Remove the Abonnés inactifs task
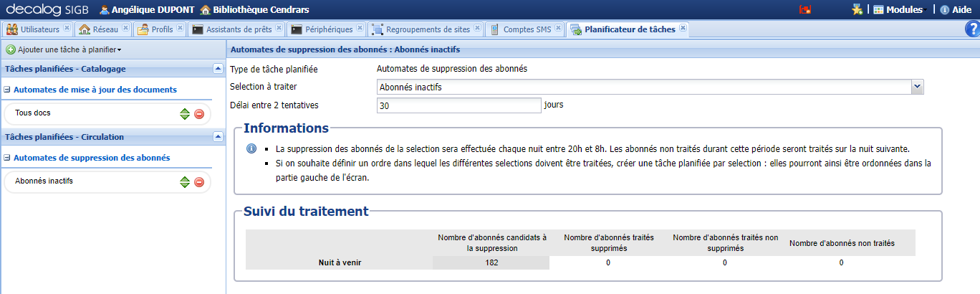 pyautogui.click(x=199, y=182)
